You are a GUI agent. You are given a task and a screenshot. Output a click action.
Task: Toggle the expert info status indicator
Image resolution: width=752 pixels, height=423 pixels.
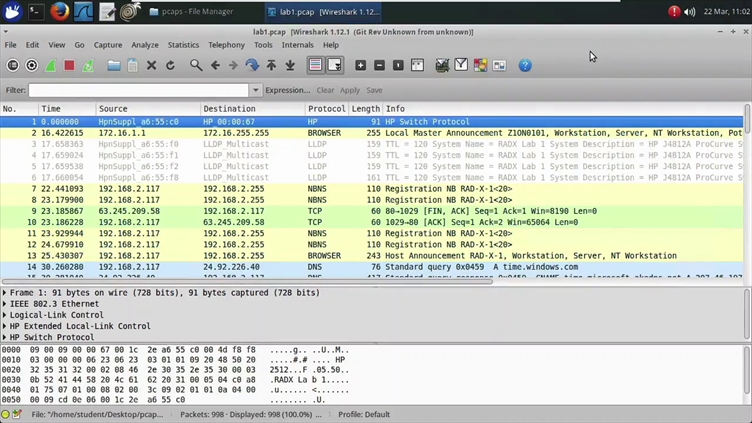point(5,414)
